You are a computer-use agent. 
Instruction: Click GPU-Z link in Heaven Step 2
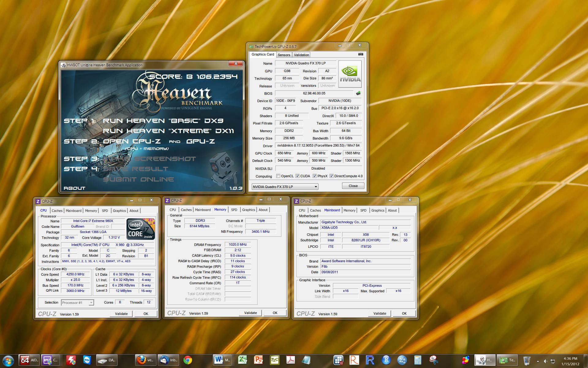click(x=201, y=141)
